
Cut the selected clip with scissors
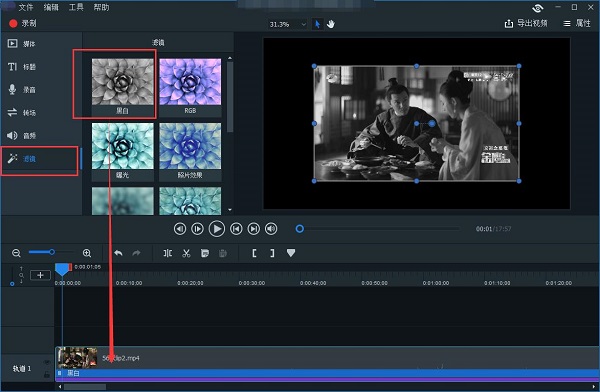[x=186, y=253]
